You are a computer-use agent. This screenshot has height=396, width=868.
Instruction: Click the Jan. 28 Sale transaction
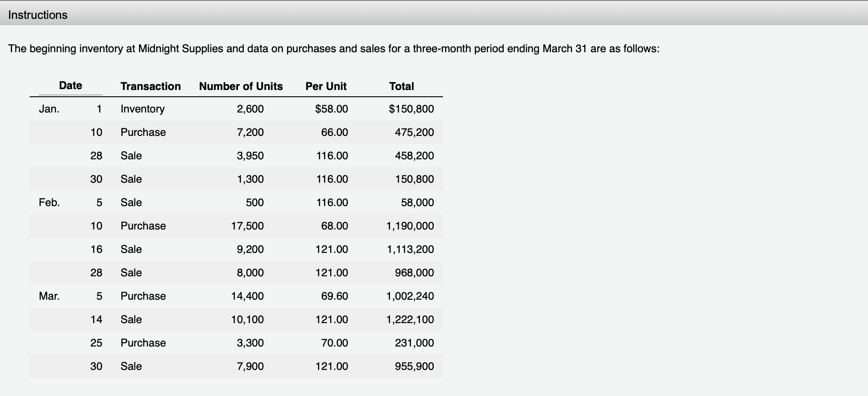pos(131,156)
